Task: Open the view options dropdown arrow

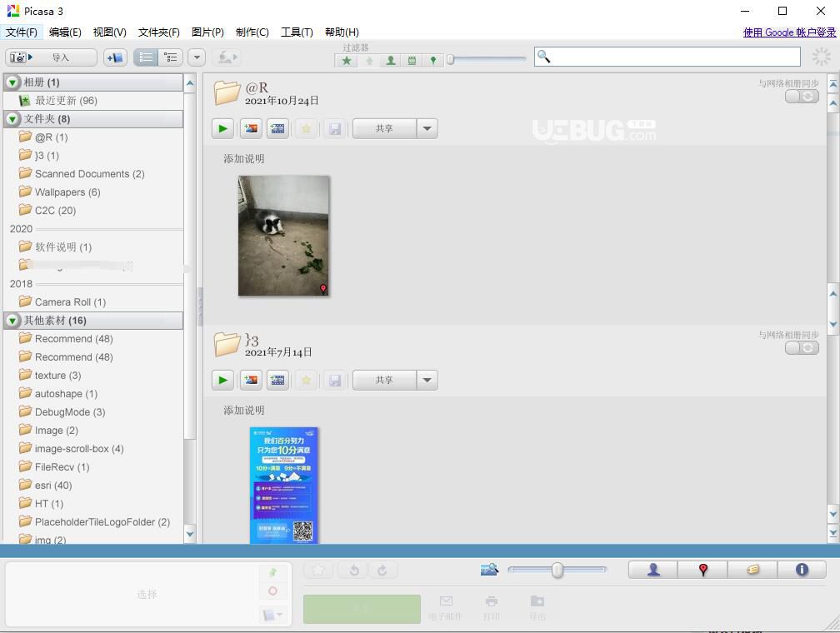Action: click(197, 57)
